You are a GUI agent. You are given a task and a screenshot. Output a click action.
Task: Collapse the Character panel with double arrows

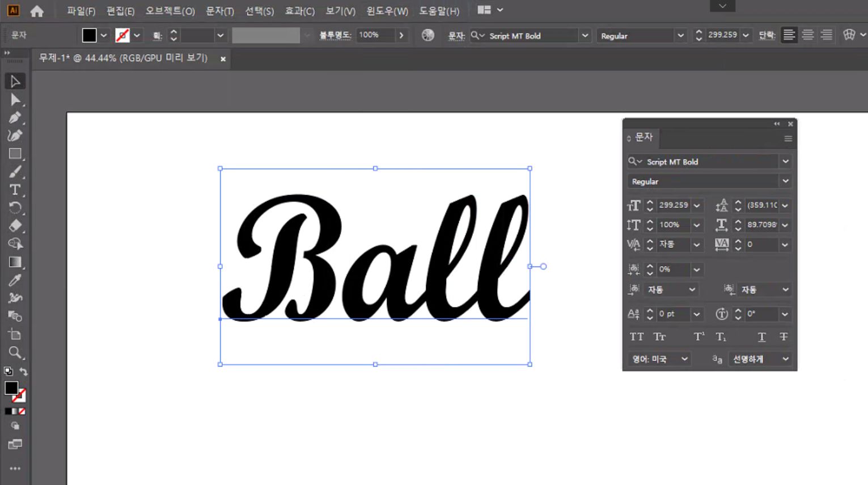777,124
